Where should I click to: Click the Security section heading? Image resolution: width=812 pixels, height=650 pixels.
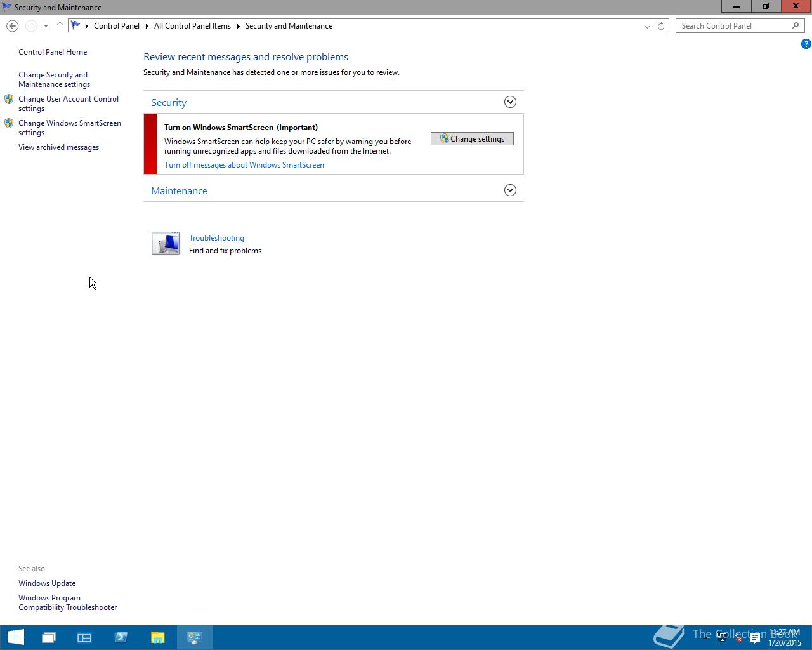[169, 103]
